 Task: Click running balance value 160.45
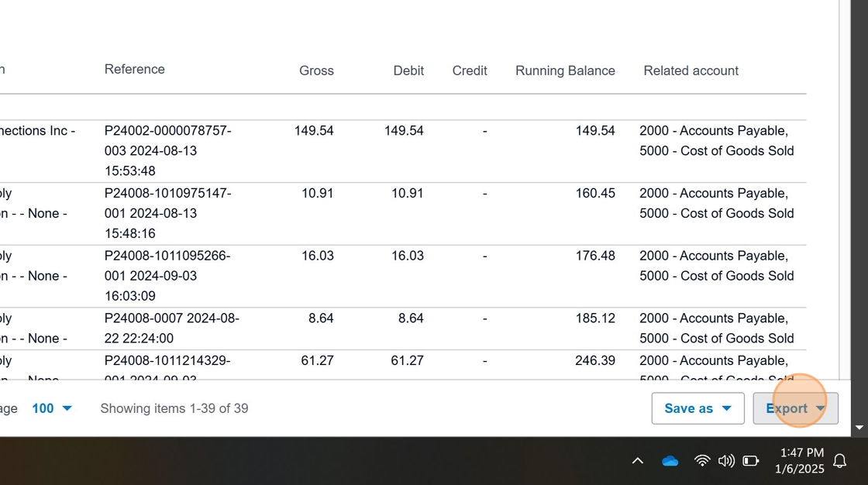click(x=595, y=193)
